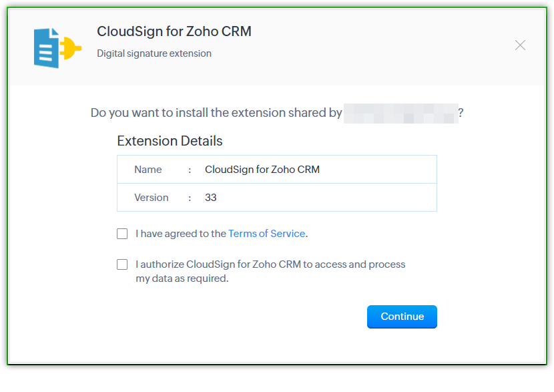Click the "Extension Details" heading
Image resolution: width=554 pixels, height=392 pixels.
(170, 141)
